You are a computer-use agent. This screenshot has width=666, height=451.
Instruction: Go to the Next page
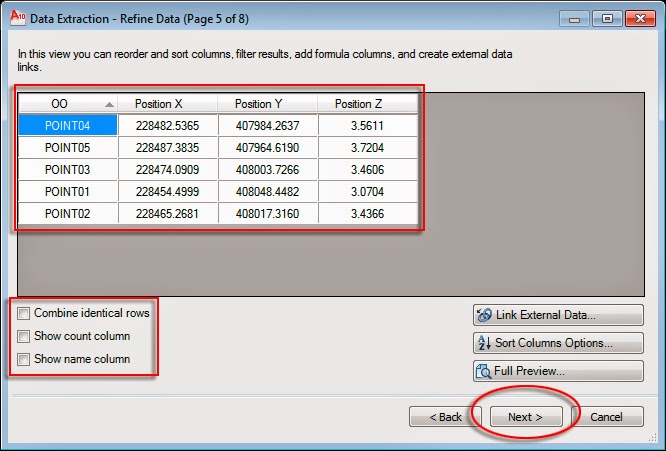point(526,417)
